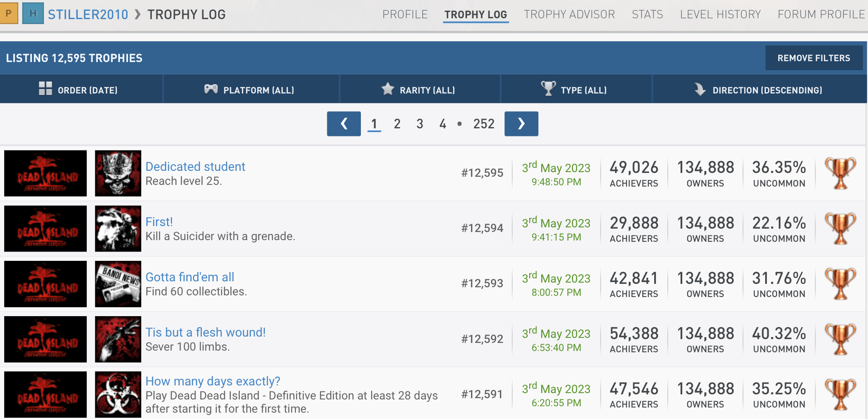
Task: Click the bronze trophy for Tis but a flesh wound
Action: pyautogui.click(x=840, y=339)
